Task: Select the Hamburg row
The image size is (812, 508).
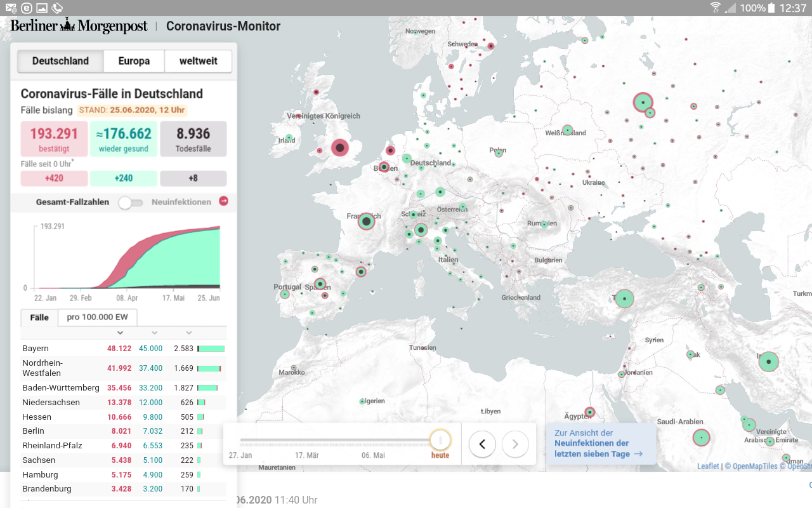Action: [124, 475]
